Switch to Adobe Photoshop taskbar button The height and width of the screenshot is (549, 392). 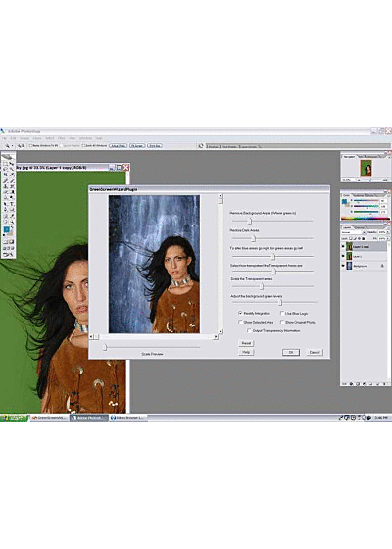[89, 418]
